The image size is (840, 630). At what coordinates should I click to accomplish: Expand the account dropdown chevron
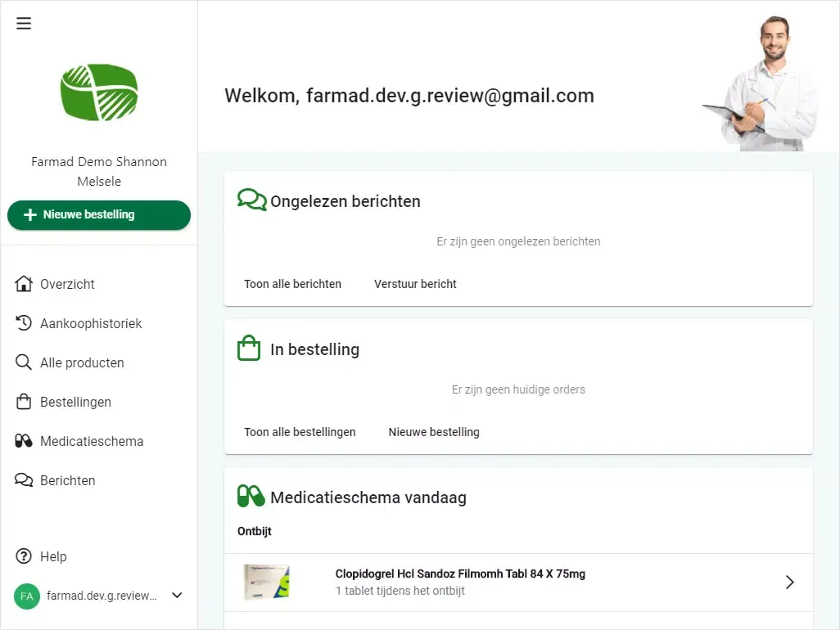178,595
